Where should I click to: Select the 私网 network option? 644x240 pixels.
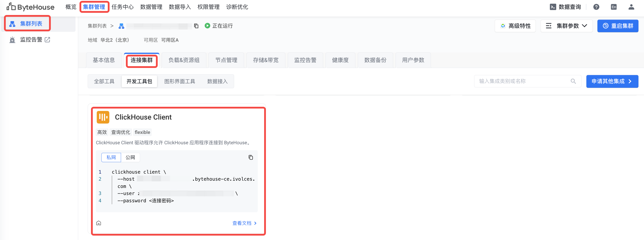[x=111, y=157]
